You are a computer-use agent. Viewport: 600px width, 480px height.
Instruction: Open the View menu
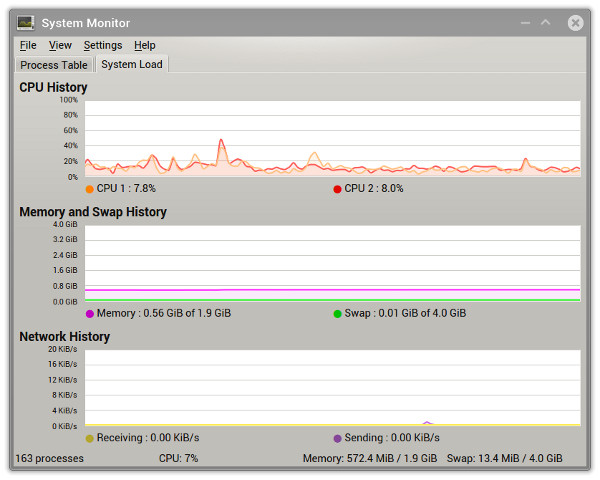60,45
